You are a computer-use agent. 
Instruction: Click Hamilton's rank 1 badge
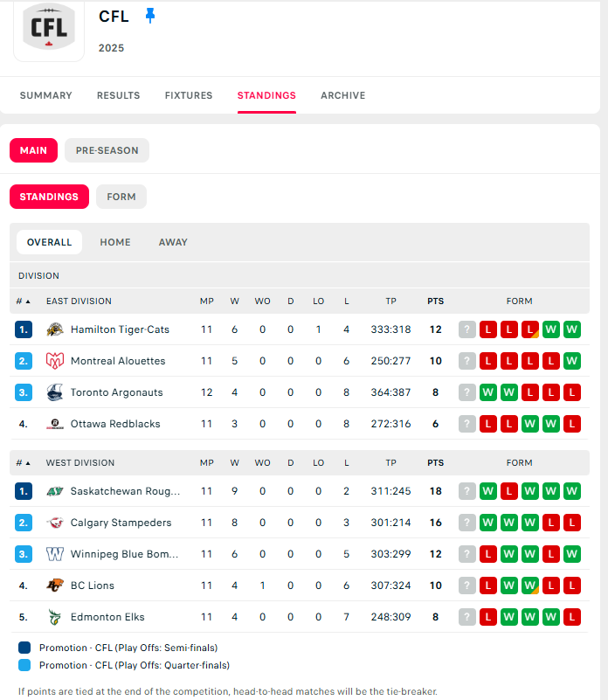24,329
